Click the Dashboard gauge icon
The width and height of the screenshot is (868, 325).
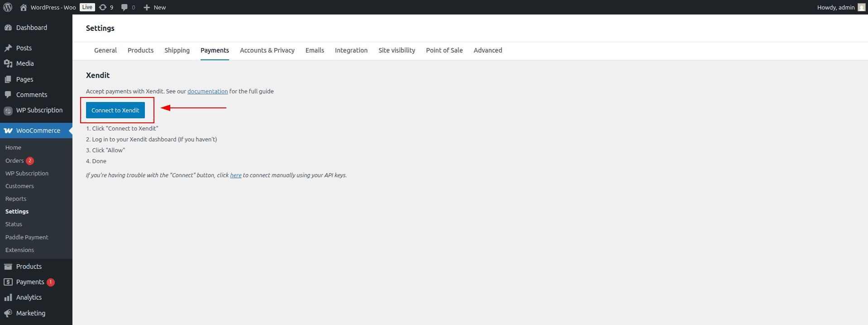click(8, 28)
